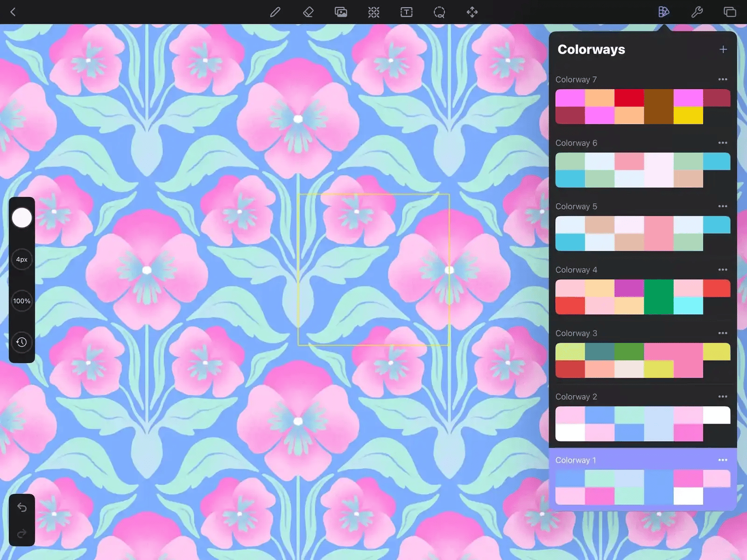
Task: Select the Text tool
Action: pos(407,12)
